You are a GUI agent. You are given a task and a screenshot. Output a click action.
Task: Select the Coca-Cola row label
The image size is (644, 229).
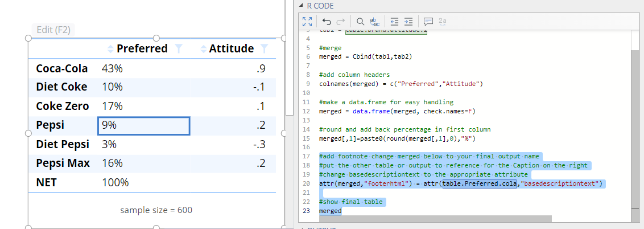point(62,68)
